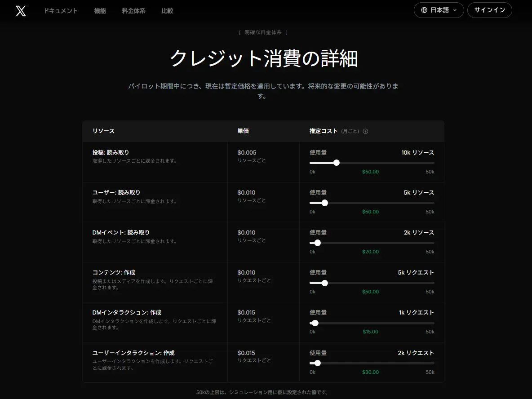Click the X logo in header
Viewport: 532px width, 399px height.
coord(21,11)
